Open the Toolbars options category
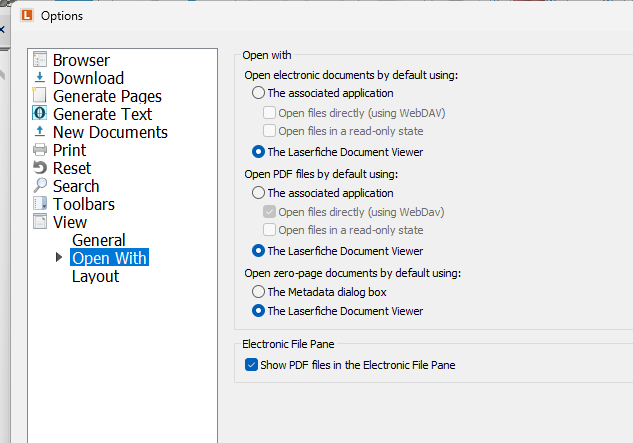Viewport: 633px width, 443px height. coord(84,204)
